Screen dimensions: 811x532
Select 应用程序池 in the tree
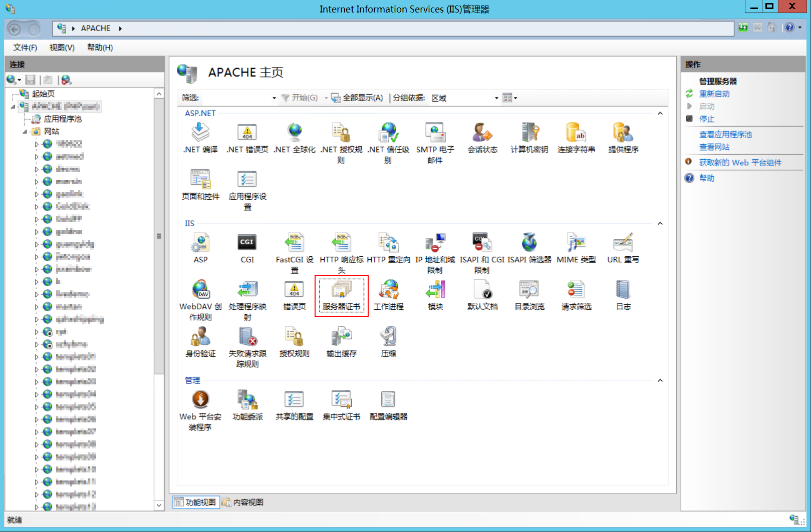[63, 119]
